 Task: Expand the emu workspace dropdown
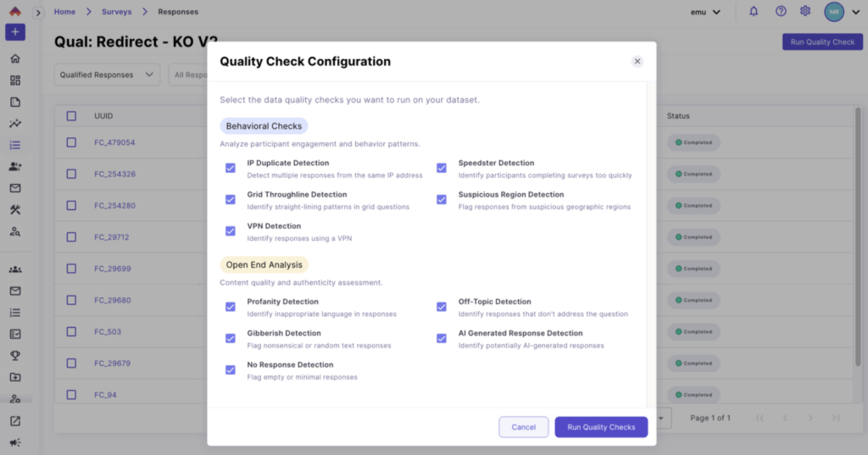pos(706,12)
